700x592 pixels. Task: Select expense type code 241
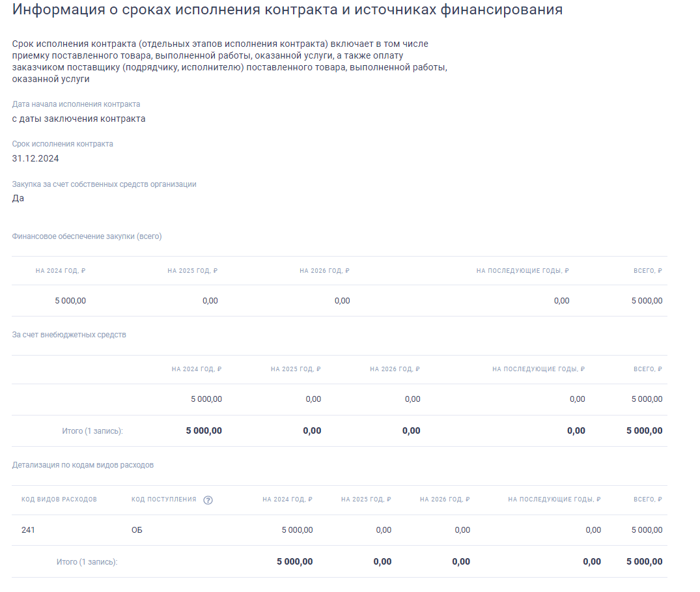coord(28,530)
